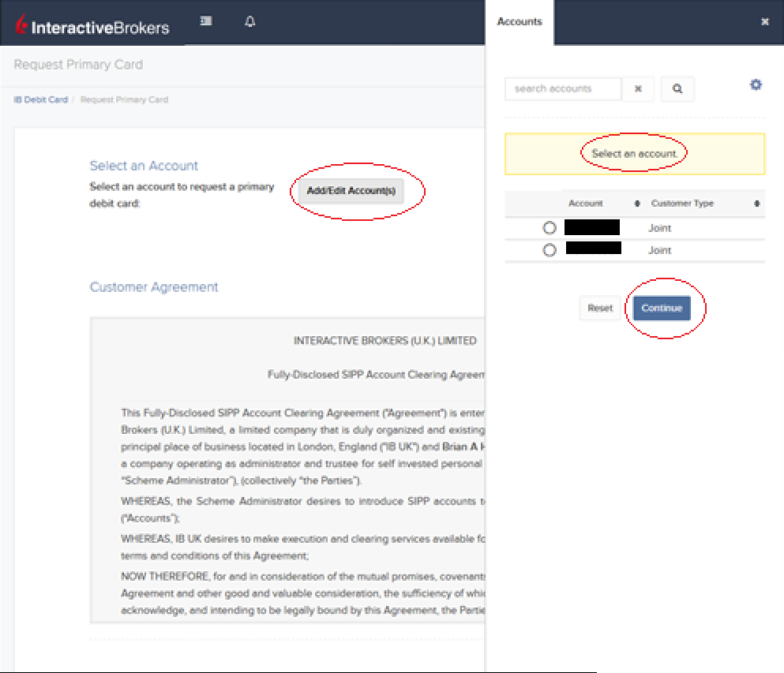This screenshot has width=784, height=673.
Task: Close the Accounts panel with the X
Action: click(764, 21)
